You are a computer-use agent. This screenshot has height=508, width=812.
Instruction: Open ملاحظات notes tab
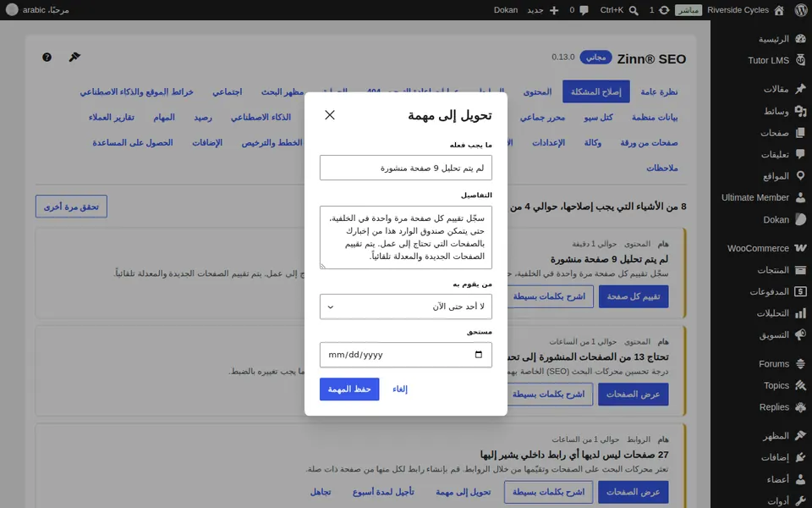pyautogui.click(x=661, y=168)
